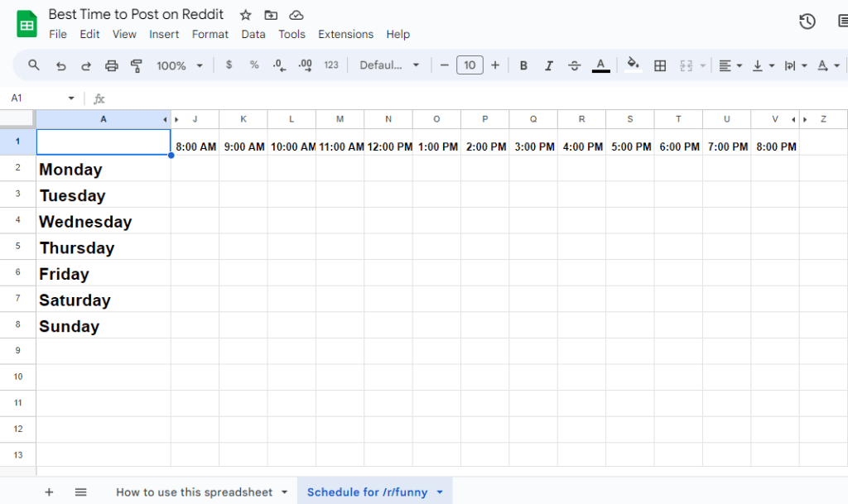Open the text color picker
Screen dimensions: 848x504
[600, 65]
